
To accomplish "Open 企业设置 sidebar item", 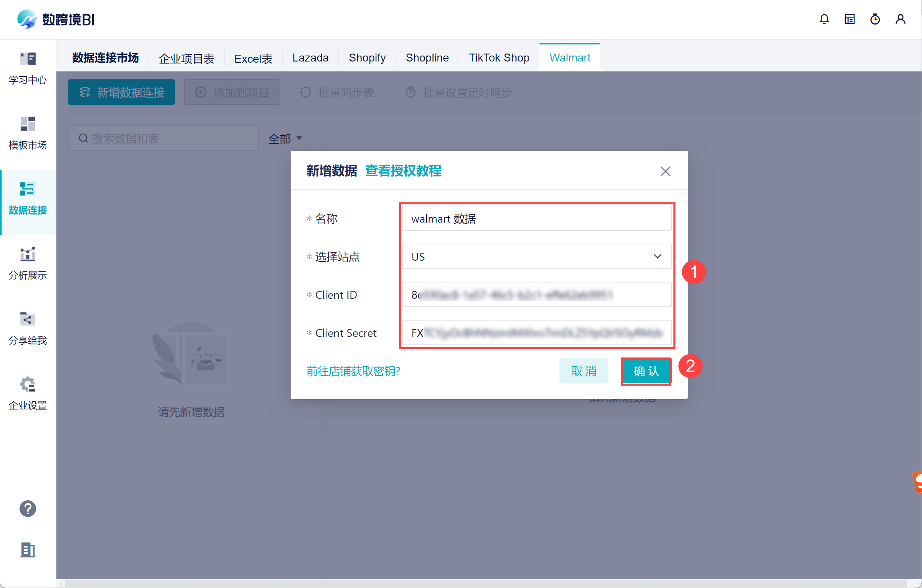I will (x=28, y=394).
